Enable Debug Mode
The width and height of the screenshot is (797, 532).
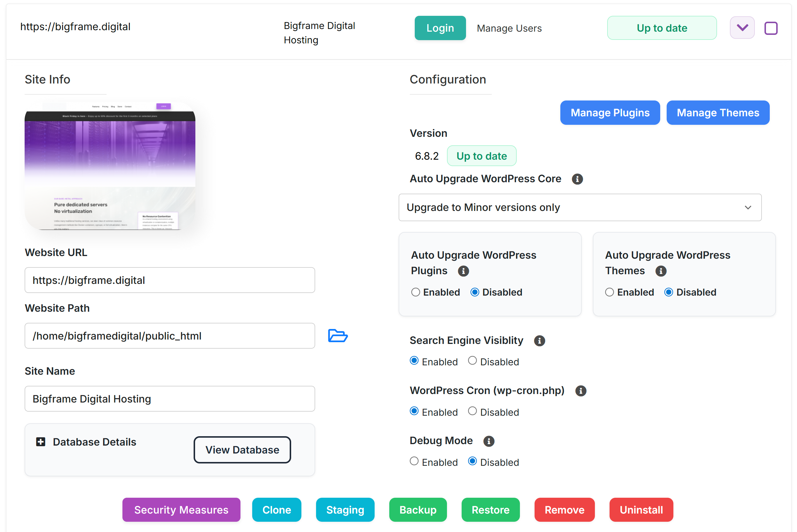click(414, 461)
